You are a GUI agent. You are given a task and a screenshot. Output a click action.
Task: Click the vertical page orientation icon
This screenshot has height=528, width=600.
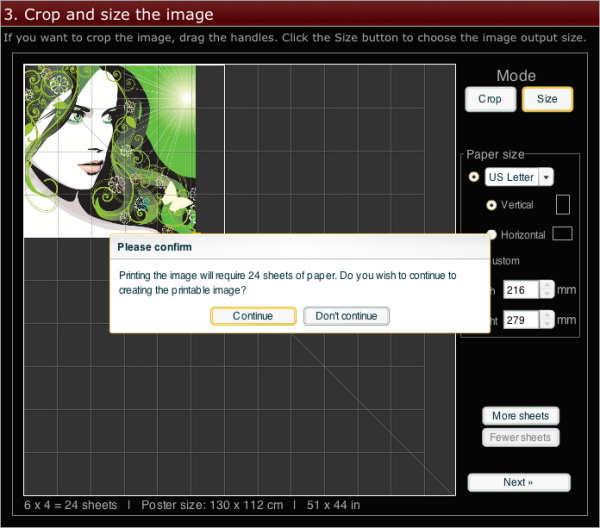coord(563,205)
